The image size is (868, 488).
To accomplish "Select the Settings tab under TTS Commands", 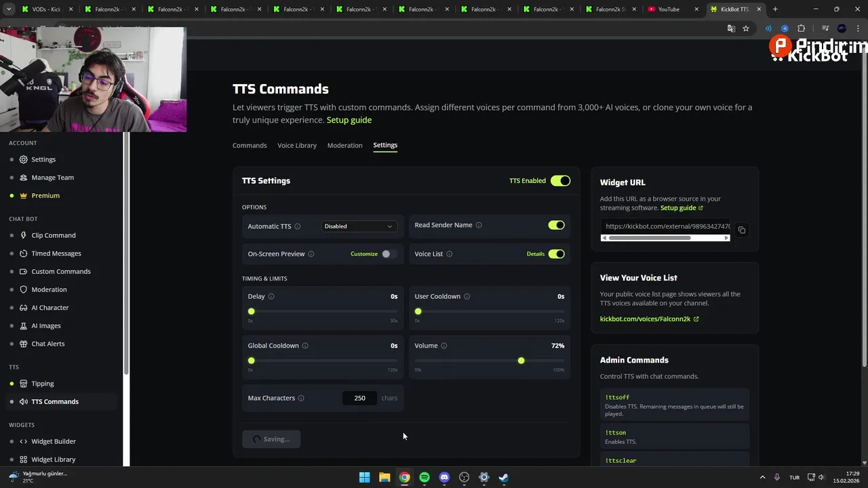I will [x=385, y=145].
